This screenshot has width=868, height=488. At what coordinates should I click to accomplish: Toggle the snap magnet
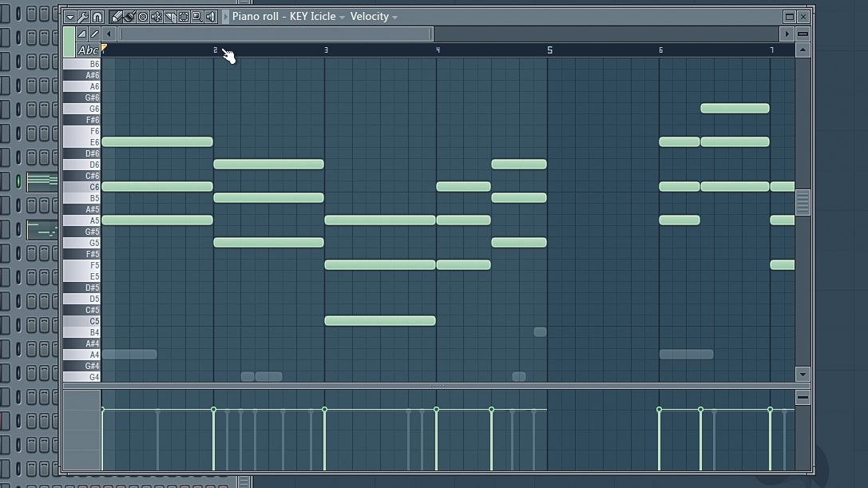coord(97,16)
